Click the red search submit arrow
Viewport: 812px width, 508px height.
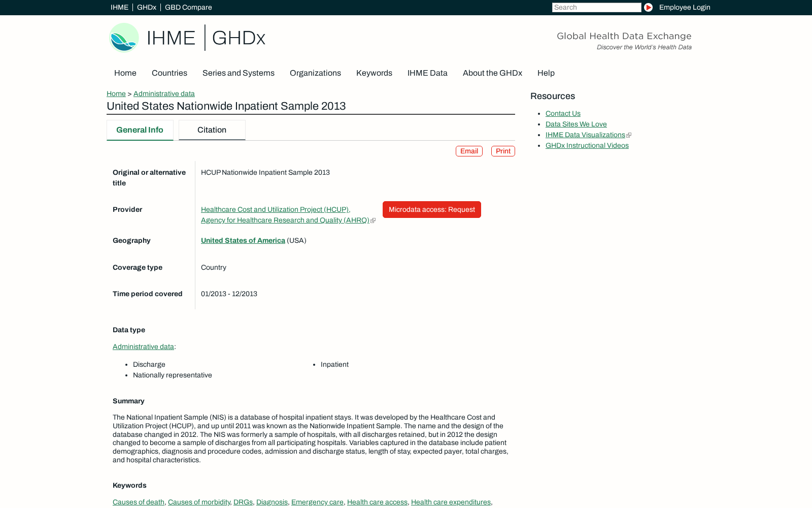pos(648,7)
